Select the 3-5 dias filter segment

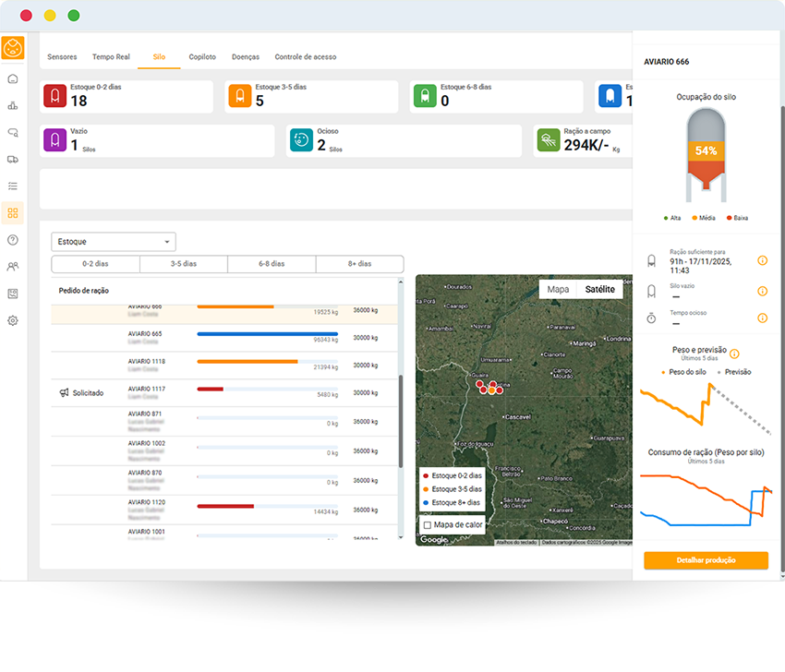(183, 264)
